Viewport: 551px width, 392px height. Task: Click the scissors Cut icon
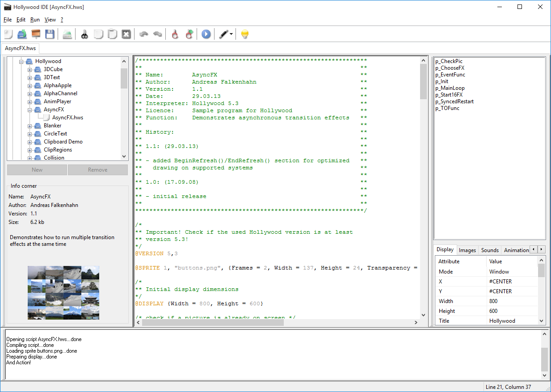pos(84,34)
